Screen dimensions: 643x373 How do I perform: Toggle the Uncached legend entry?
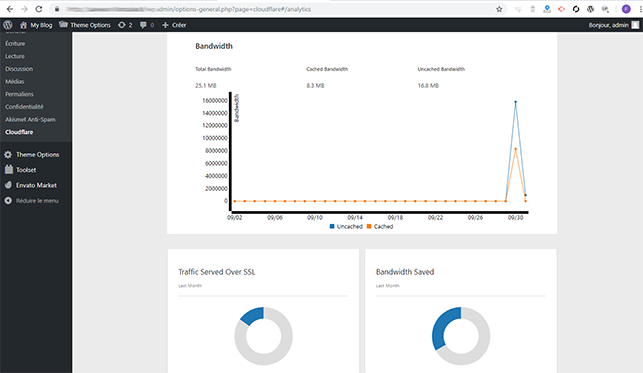pyautogui.click(x=346, y=226)
